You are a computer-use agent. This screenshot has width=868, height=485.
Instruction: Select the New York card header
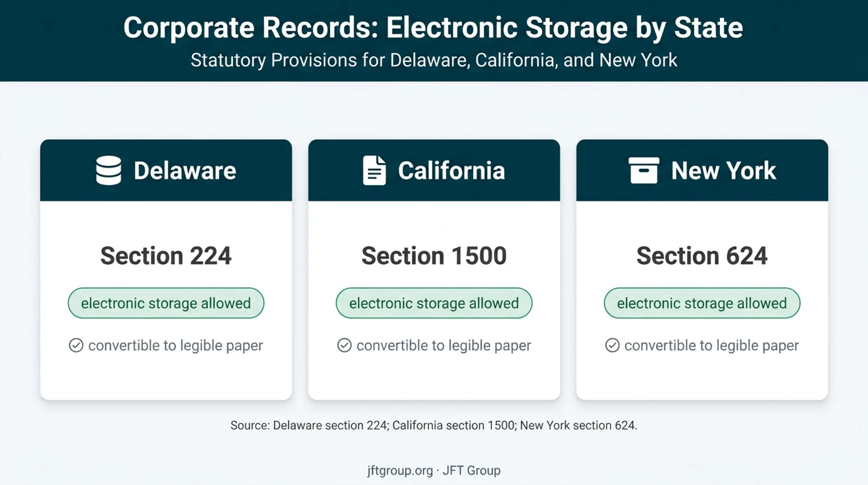[x=702, y=171]
